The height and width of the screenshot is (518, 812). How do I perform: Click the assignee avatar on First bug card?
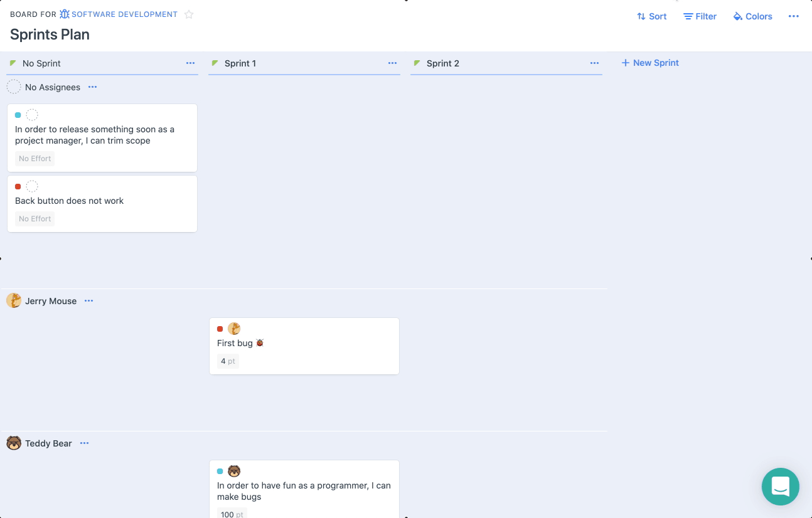tap(234, 329)
